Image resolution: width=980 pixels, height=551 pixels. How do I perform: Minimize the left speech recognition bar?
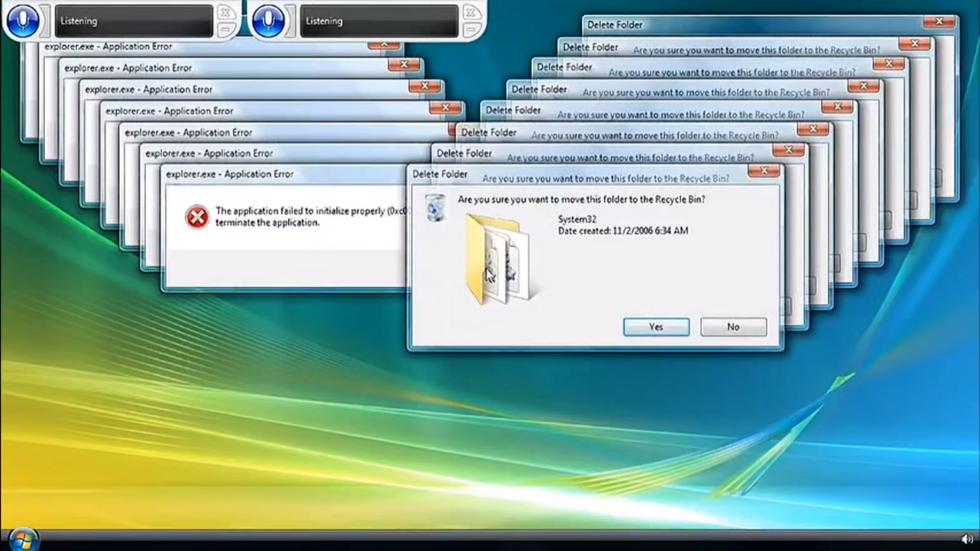coord(225,29)
